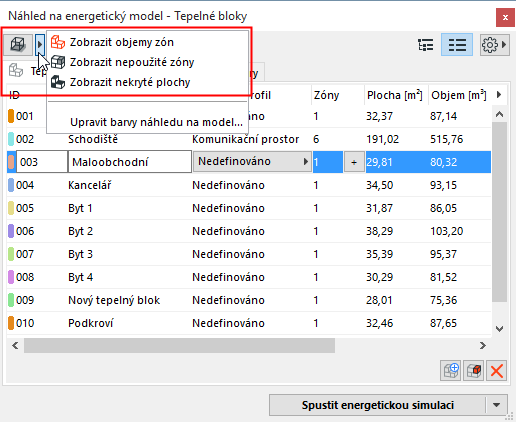Sort by Objem [m³] column header
Image resolution: width=516 pixels, height=422 pixels.
coord(459,95)
